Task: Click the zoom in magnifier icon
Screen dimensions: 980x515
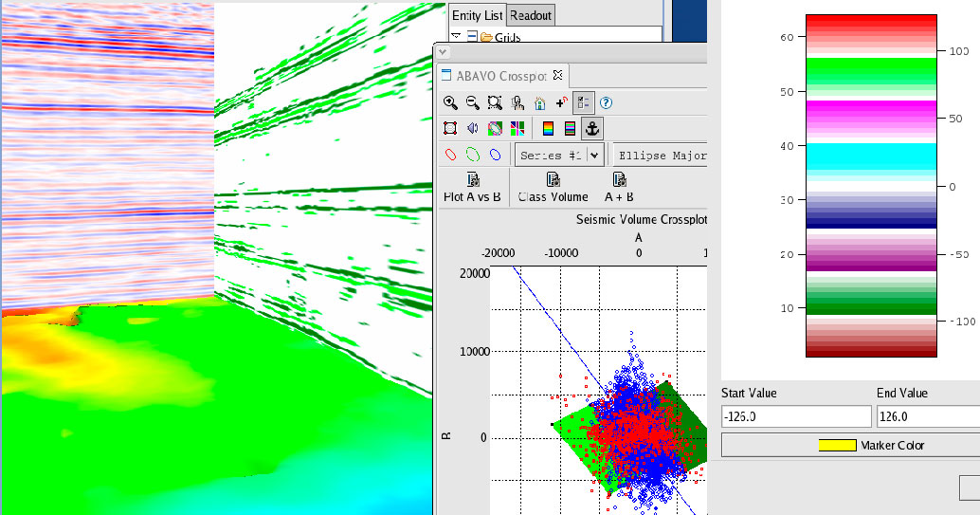Action: point(450,103)
